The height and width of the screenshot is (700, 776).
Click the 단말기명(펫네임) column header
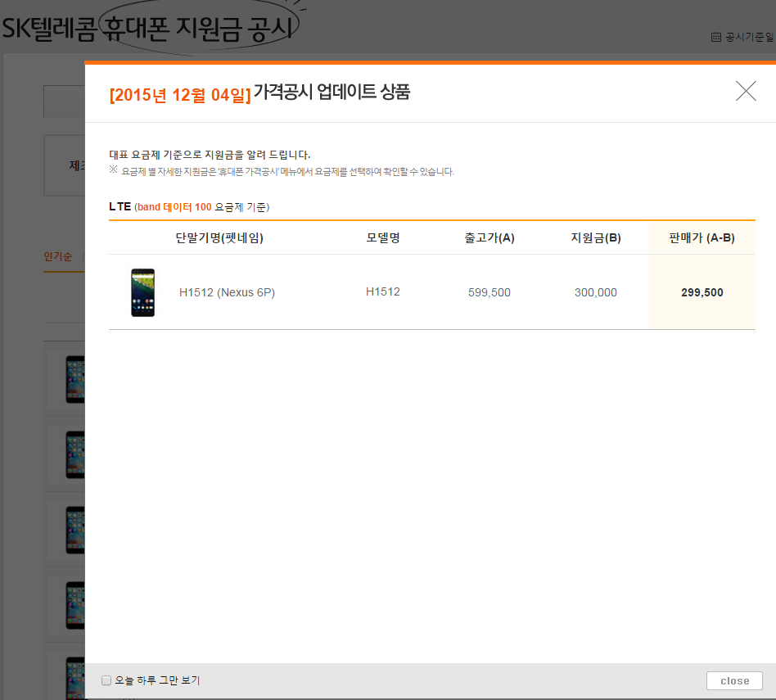coord(219,238)
